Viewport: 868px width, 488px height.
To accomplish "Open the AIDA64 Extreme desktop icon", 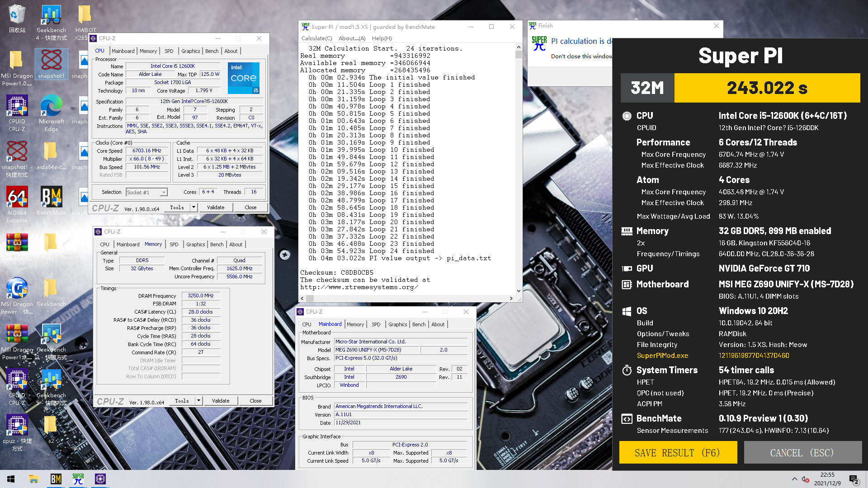I will coord(17,204).
